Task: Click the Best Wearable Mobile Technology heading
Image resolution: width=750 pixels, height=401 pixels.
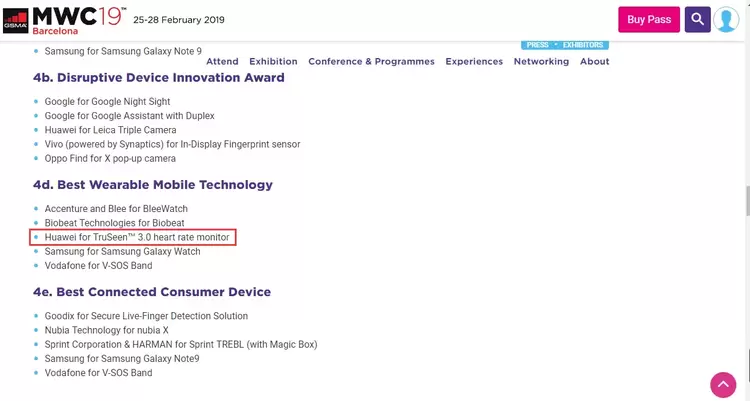Action: coord(152,185)
